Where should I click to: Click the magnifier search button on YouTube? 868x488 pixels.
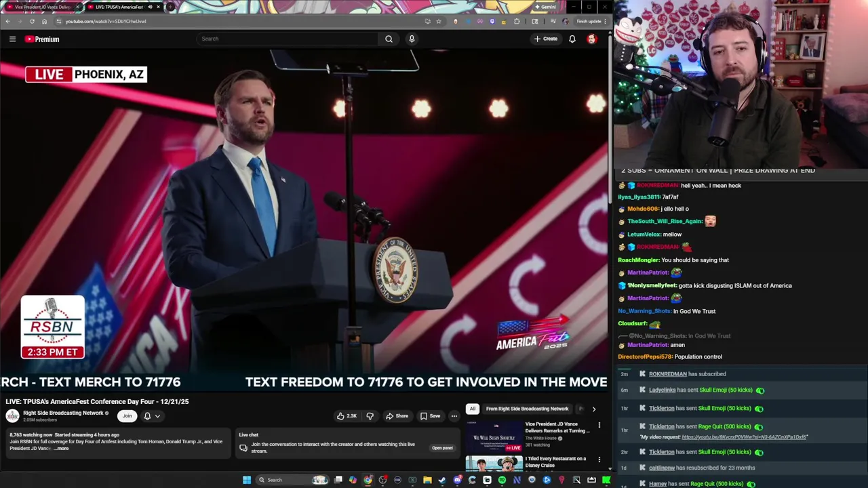point(389,39)
